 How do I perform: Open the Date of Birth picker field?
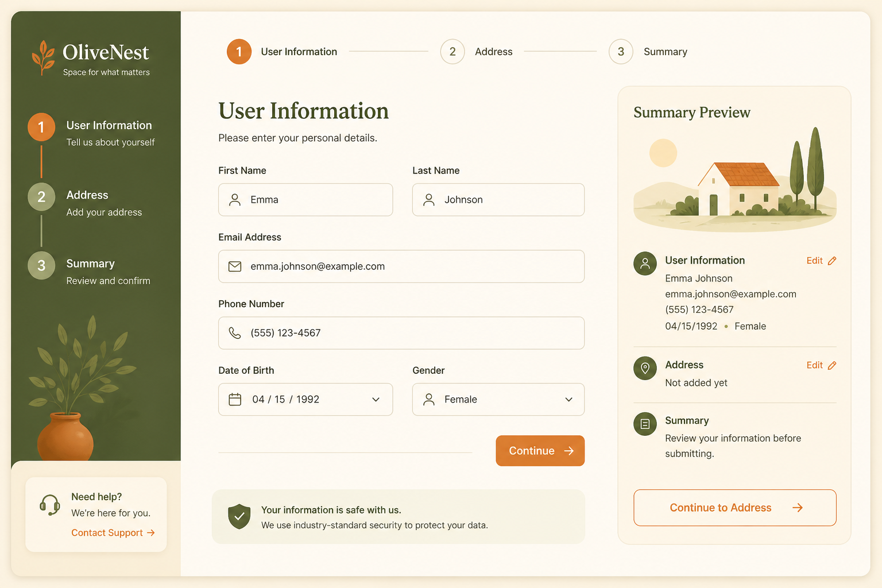[x=305, y=399]
